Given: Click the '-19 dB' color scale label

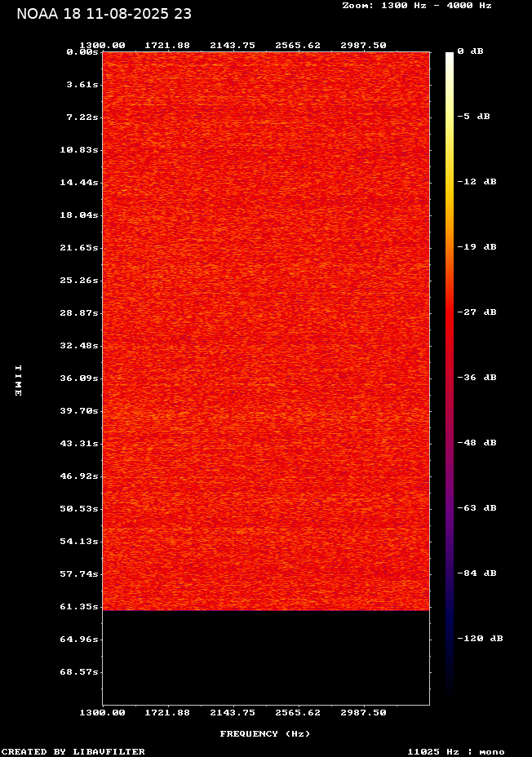Looking at the screenshot, I should [477, 246].
